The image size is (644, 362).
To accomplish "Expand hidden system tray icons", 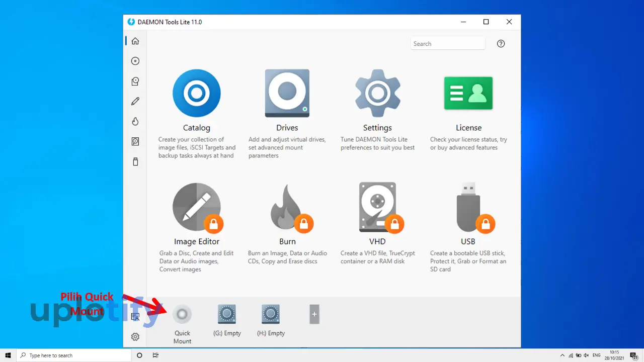I will [x=562, y=355].
